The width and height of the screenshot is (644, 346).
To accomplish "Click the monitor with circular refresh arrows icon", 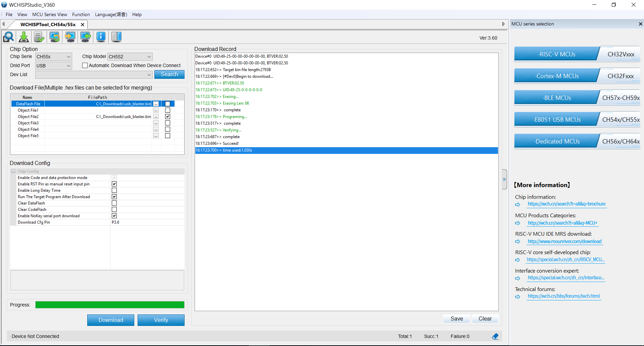I will click(55, 37).
